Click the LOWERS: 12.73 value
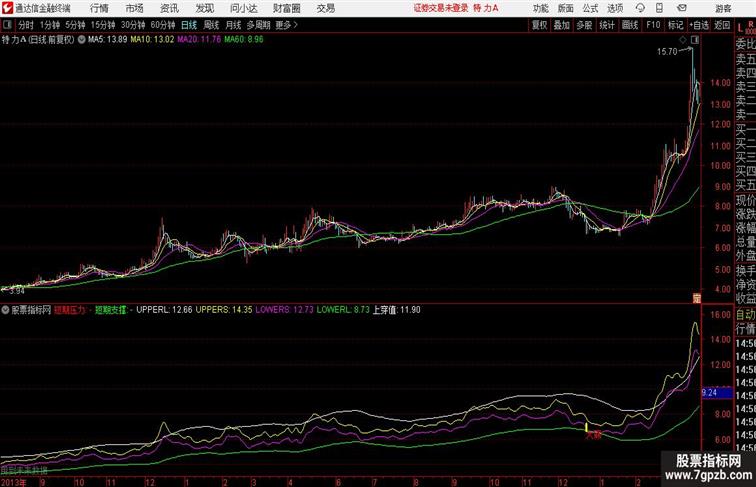The width and height of the screenshot is (756, 487). tap(284, 310)
